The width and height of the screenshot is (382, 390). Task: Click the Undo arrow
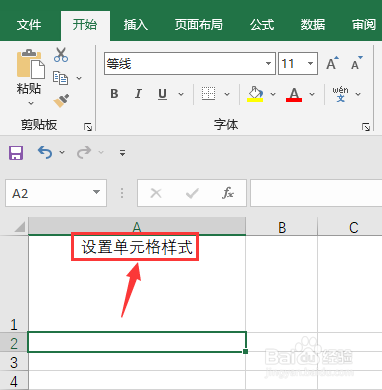tap(45, 152)
